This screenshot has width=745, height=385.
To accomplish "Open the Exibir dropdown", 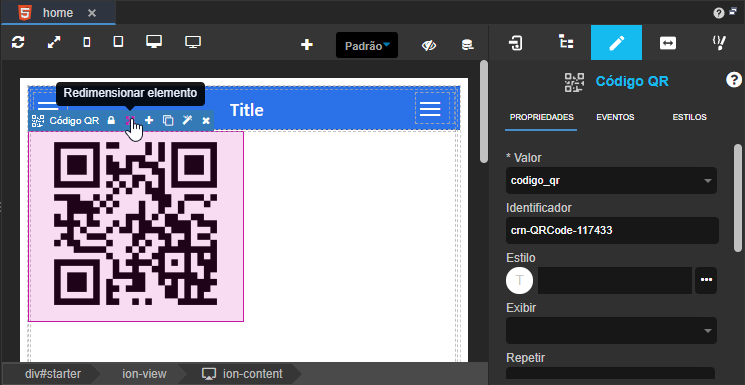I will coord(611,330).
